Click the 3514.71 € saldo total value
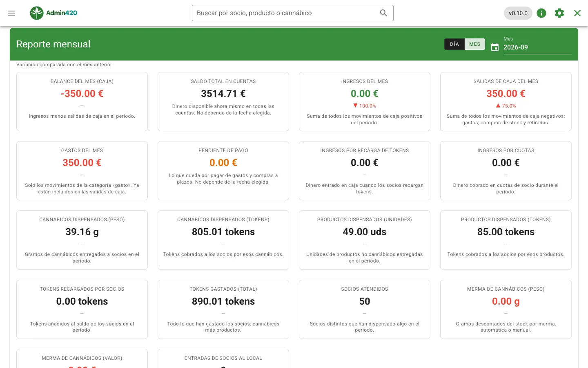The image size is (588, 368). [x=223, y=94]
